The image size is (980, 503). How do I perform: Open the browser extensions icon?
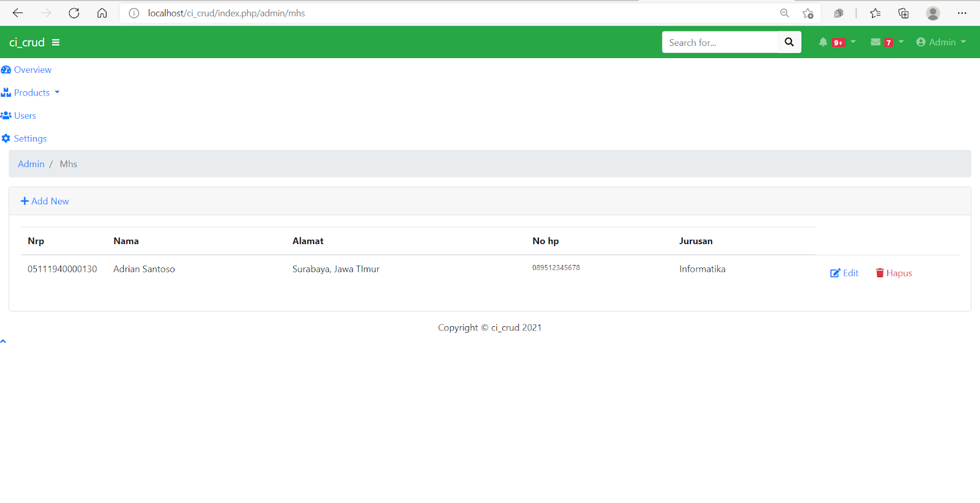(839, 13)
